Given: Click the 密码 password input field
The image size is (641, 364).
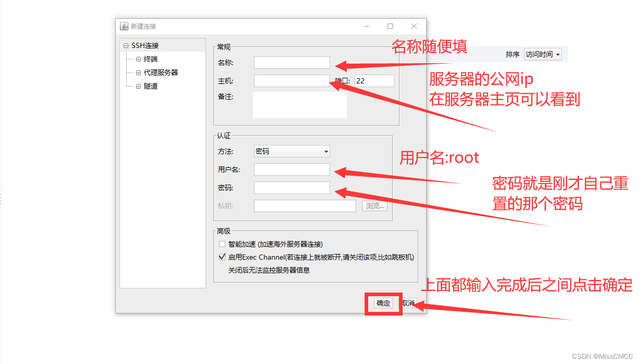Looking at the screenshot, I should [x=292, y=187].
